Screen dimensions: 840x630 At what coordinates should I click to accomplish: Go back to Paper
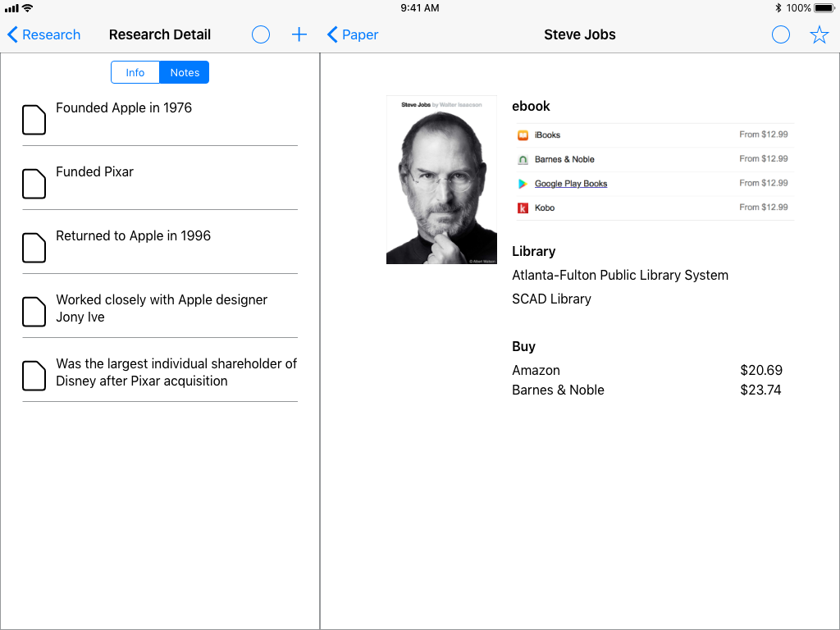click(353, 34)
